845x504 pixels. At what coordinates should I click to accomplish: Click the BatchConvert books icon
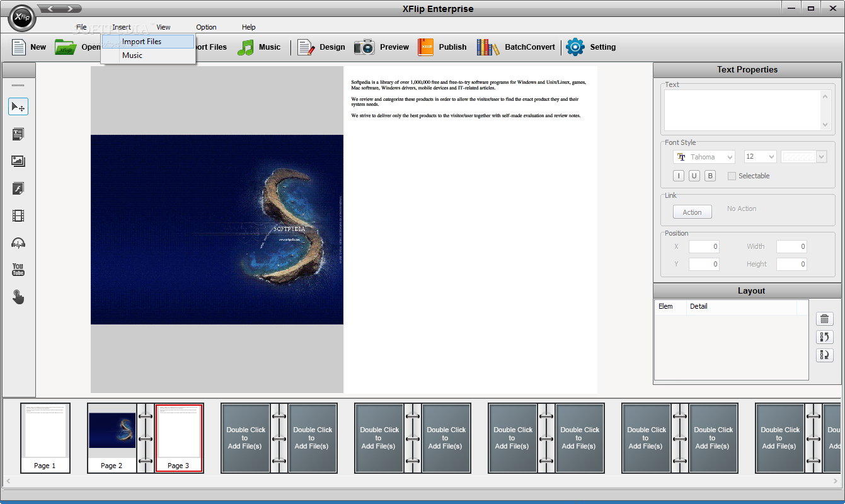pyautogui.click(x=488, y=47)
